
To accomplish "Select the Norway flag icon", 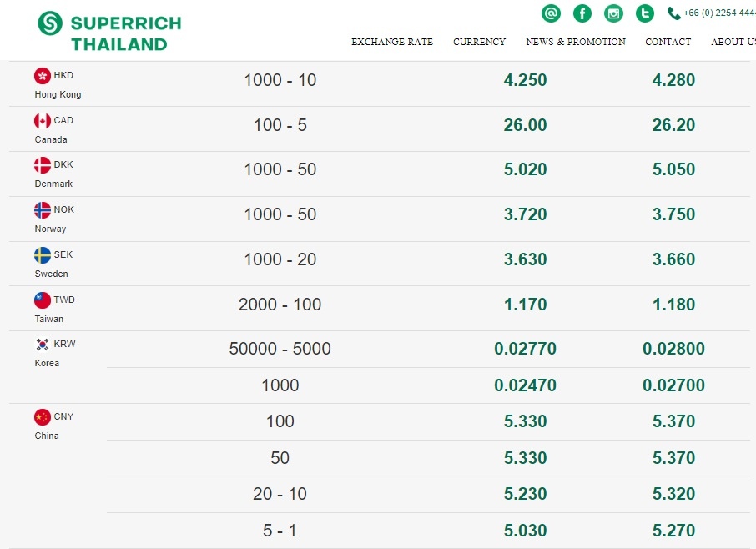I will coord(43,210).
